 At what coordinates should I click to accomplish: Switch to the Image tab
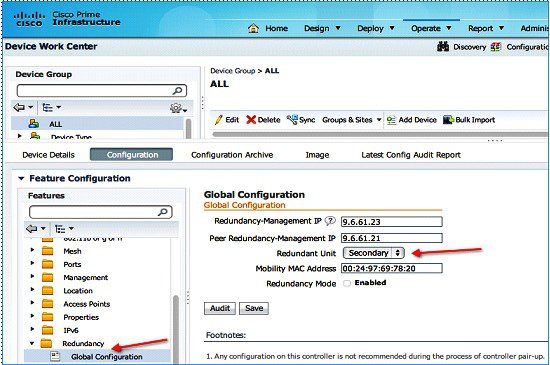[x=317, y=155]
